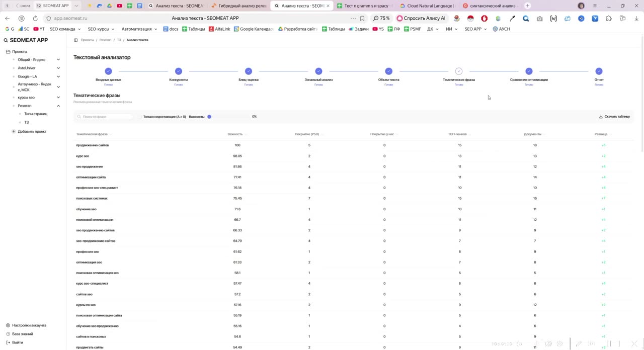644x350 pixels.
Task: Click 'Добавить проект' in the sidebar
Action: (x=29, y=131)
